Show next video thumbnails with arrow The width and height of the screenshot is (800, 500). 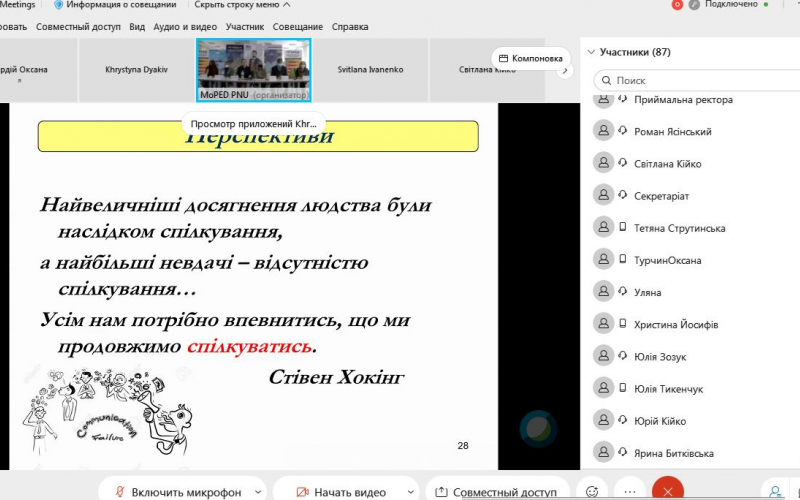pyautogui.click(x=565, y=71)
